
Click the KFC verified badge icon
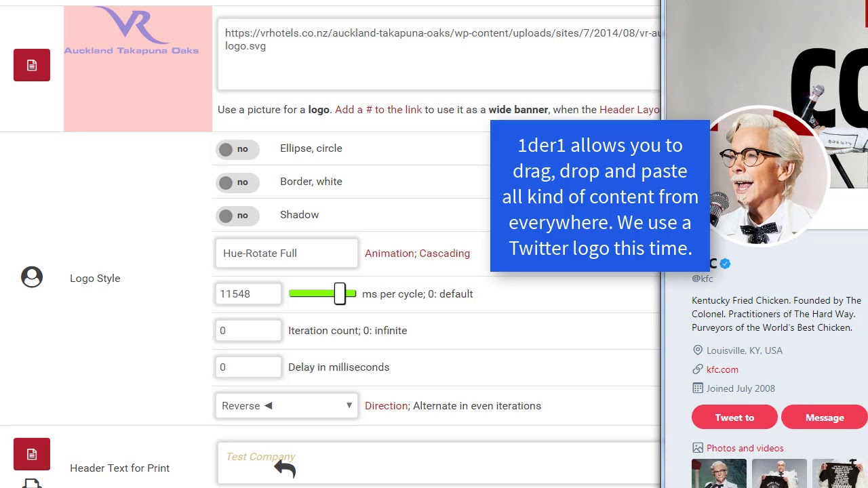(725, 264)
